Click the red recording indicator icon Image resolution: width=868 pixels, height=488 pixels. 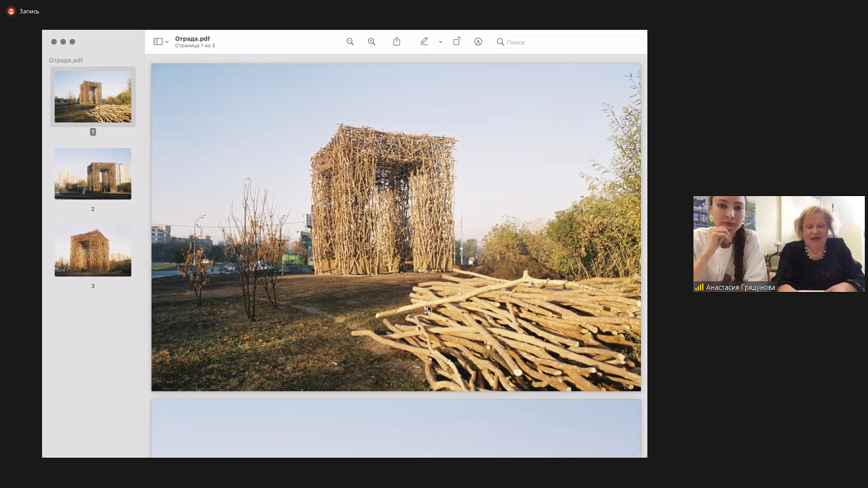coord(11,11)
